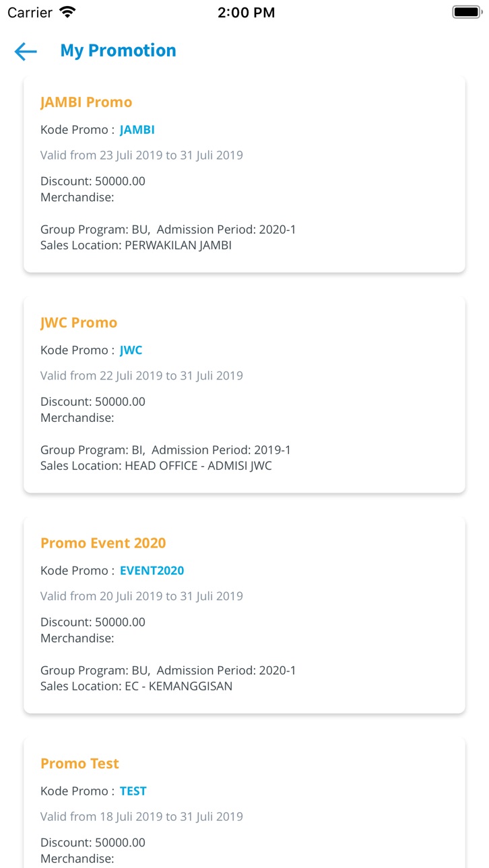Tap validity from 22 Juli 2019 text
This screenshot has width=489, height=868.
click(141, 375)
